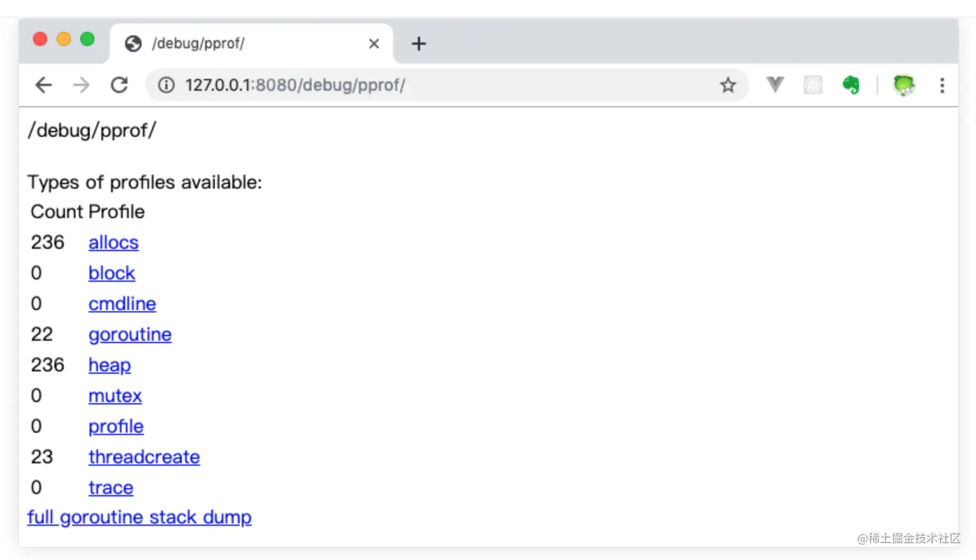Open the green profile avatar icon

point(904,85)
